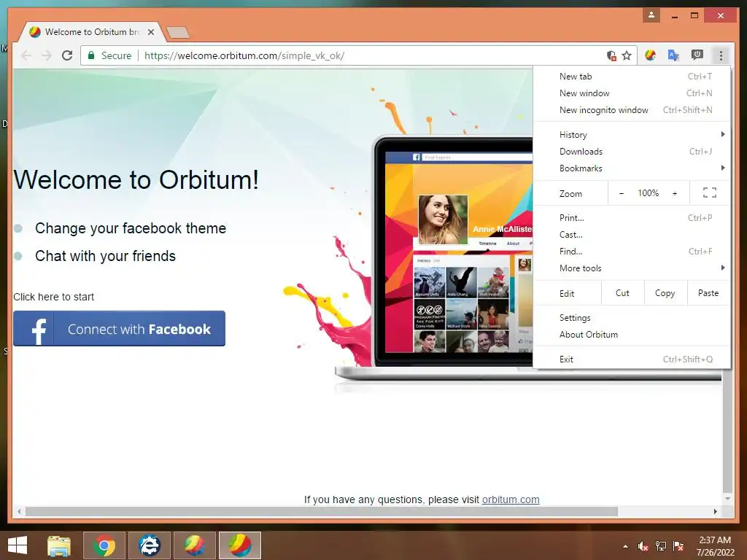
Task: Click Copy in the Edit row
Action: [x=665, y=293]
